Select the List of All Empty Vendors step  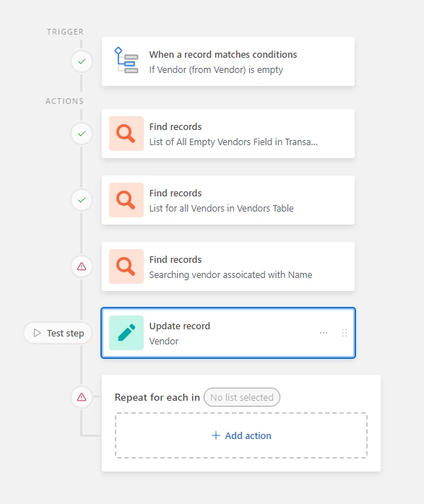pyautogui.click(x=228, y=134)
